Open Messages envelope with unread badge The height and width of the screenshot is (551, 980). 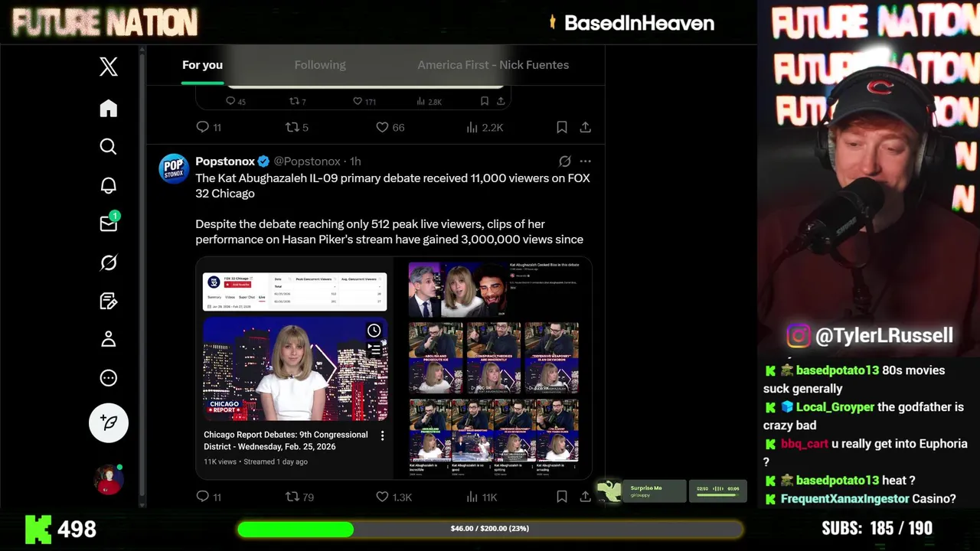pos(109,223)
